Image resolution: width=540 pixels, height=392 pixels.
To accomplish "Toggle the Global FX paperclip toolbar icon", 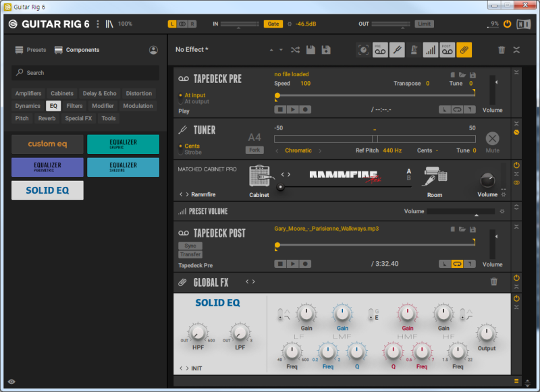I will pyautogui.click(x=464, y=50).
